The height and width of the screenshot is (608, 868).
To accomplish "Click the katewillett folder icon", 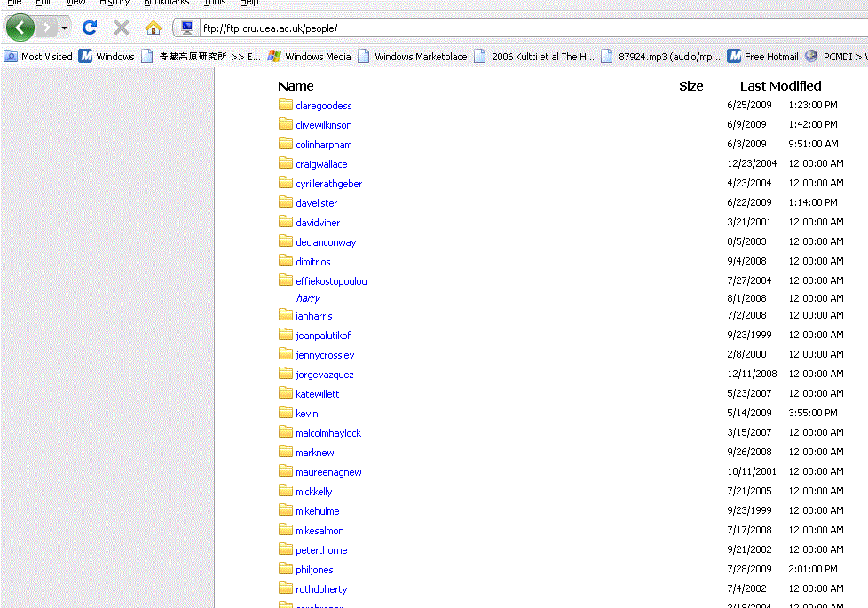I will tap(286, 392).
